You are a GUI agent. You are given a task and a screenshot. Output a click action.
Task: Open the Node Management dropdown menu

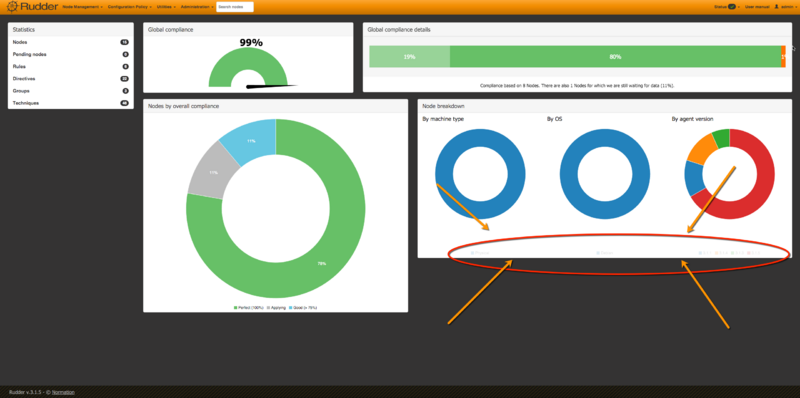tap(82, 7)
